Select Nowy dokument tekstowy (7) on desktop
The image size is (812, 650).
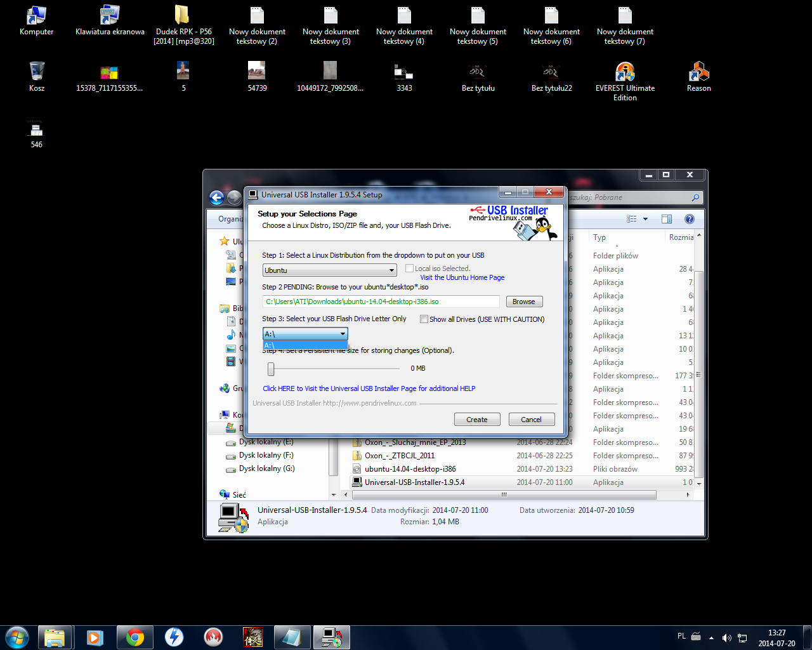625,25
